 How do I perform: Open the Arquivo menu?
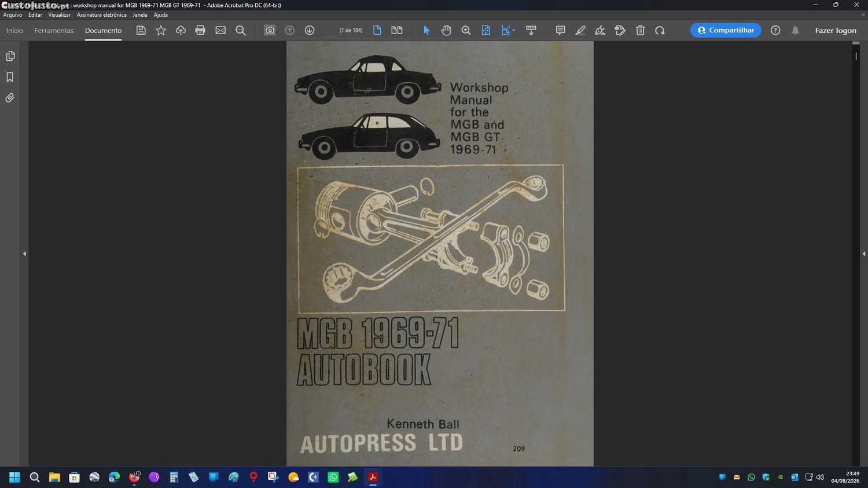(13, 15)
